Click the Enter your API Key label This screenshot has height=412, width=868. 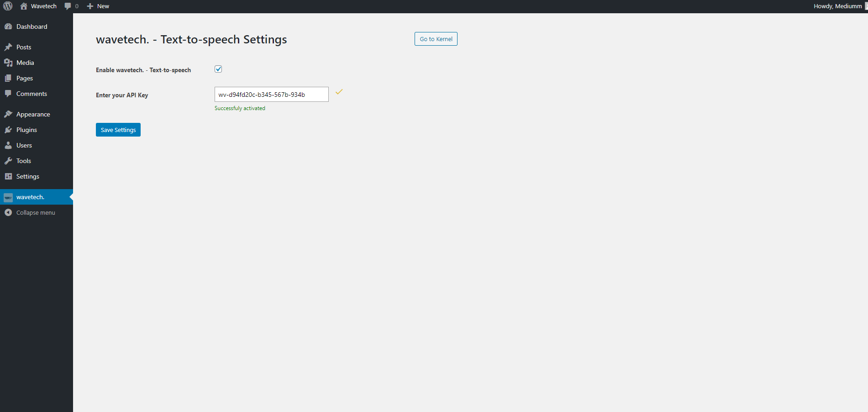click(122, 95)
